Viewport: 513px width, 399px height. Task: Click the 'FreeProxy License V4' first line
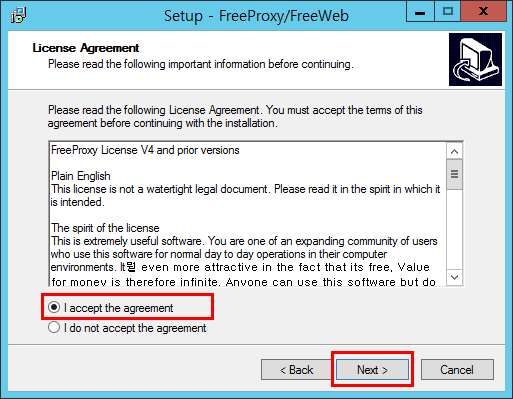click(x=145, y=150)
